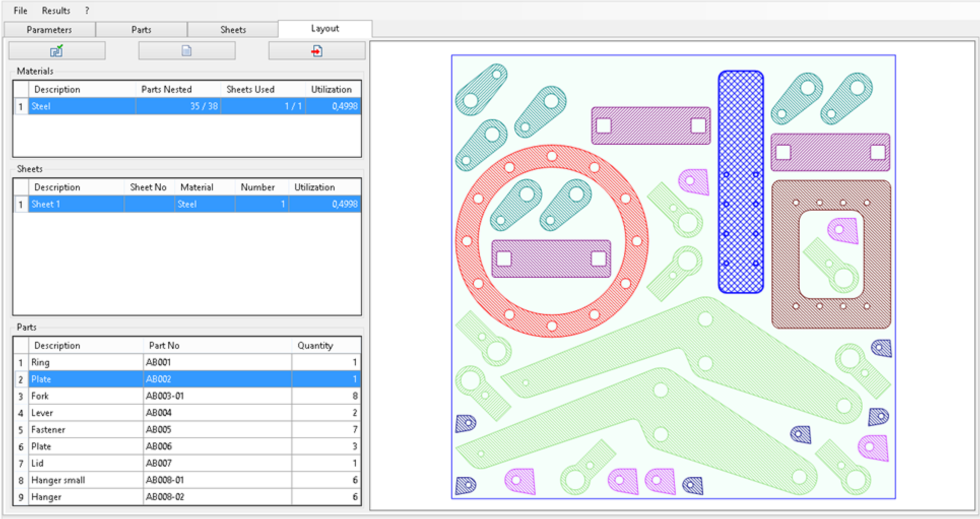Select the Ring part row
Image resolution: width=980 pixels, height=519 pixels.
point(187,363)
